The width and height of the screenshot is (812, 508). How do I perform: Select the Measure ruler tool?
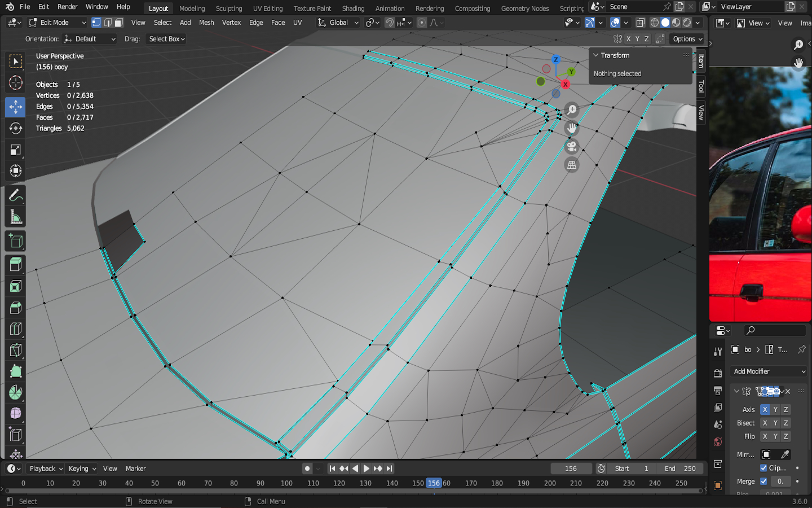pos(16,217)
